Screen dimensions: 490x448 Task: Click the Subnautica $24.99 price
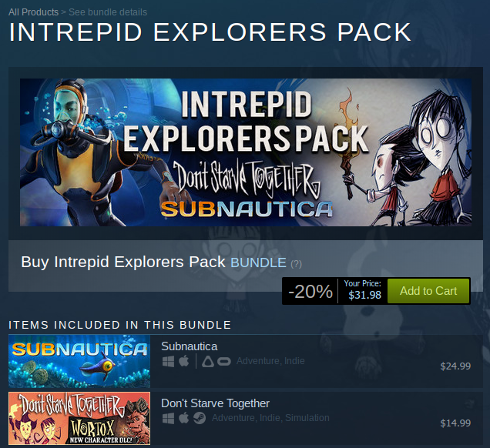point(455,366)
